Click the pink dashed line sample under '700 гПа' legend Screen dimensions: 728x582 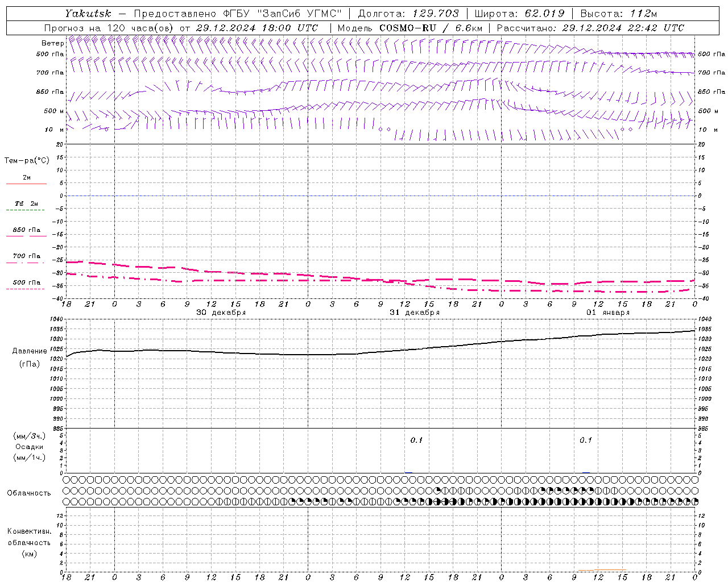(x=26, y=263)
